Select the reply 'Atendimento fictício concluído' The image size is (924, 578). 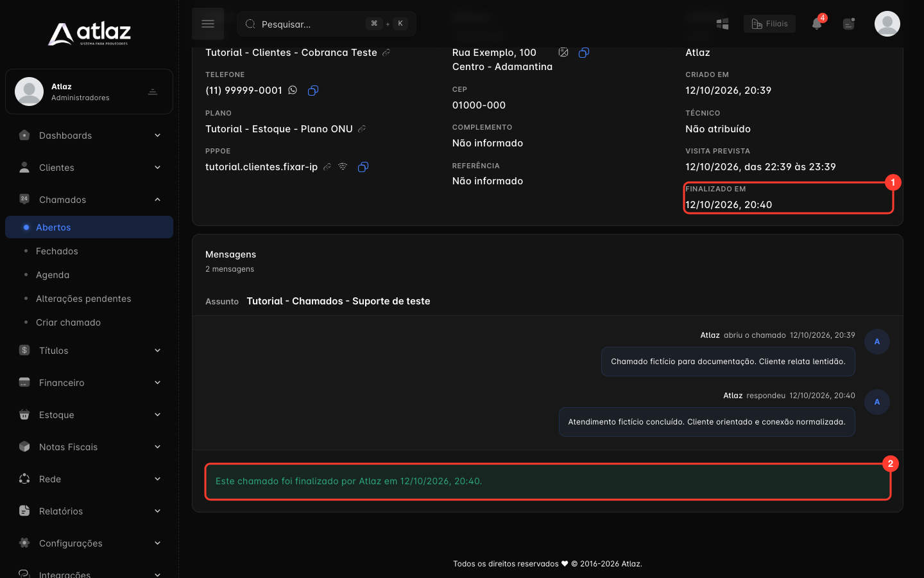click(706, 422)
